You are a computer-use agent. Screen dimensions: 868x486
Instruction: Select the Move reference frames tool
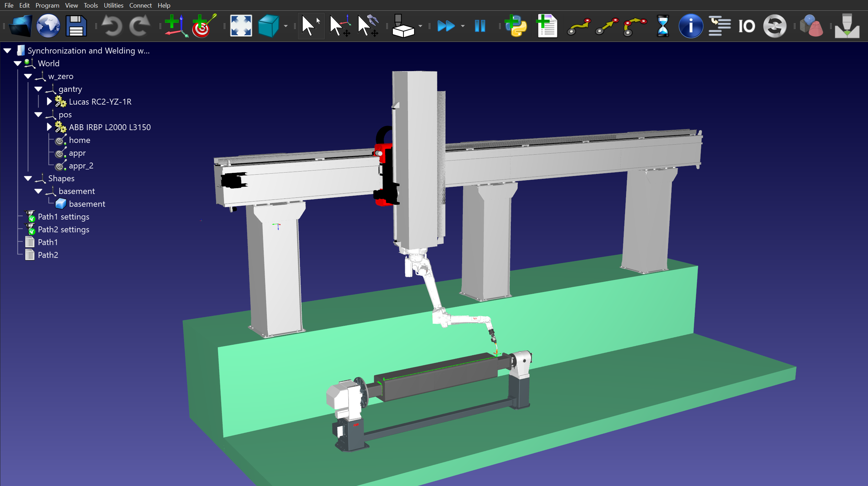pos(340,26)
